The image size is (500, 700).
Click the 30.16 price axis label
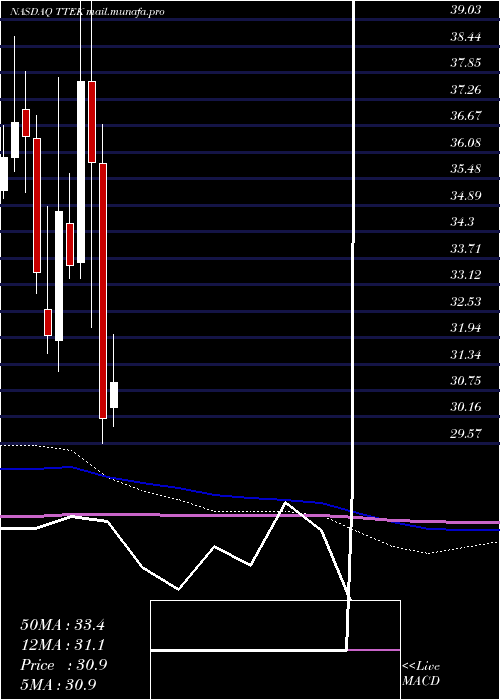click(x=466, y=407)
